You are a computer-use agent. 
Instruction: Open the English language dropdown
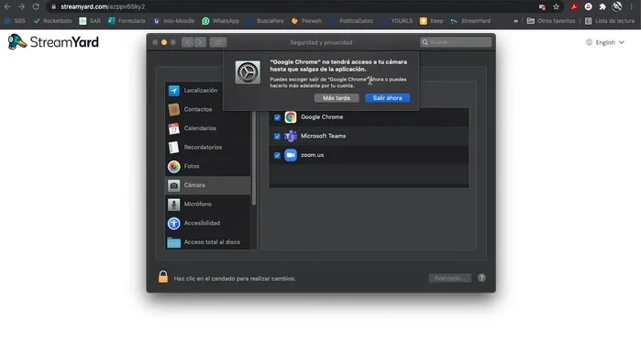coord(605,42)
